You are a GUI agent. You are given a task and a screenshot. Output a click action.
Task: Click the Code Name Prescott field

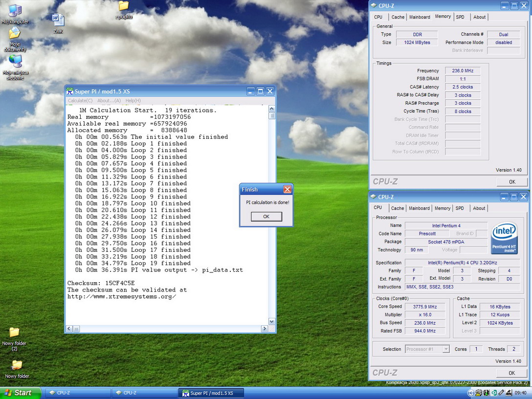427,233
